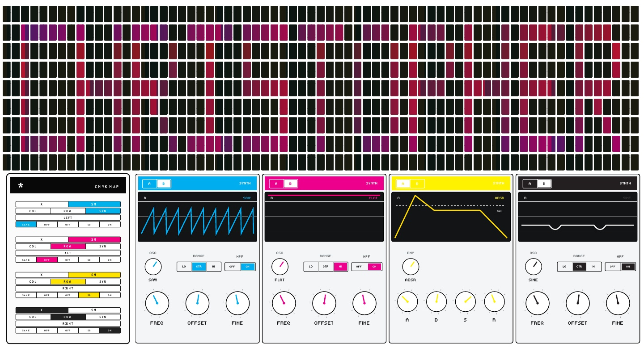Screen dimensions: 644x347
Task: Click the cyan SAW waveform display
Action: pyautogui.click(x=197, y=217)
